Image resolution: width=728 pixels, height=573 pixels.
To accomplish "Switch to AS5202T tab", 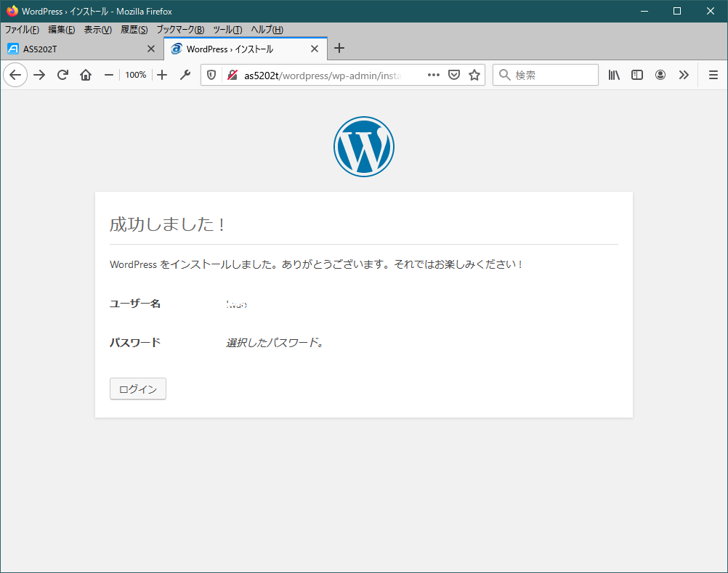I will click(81, 49).
